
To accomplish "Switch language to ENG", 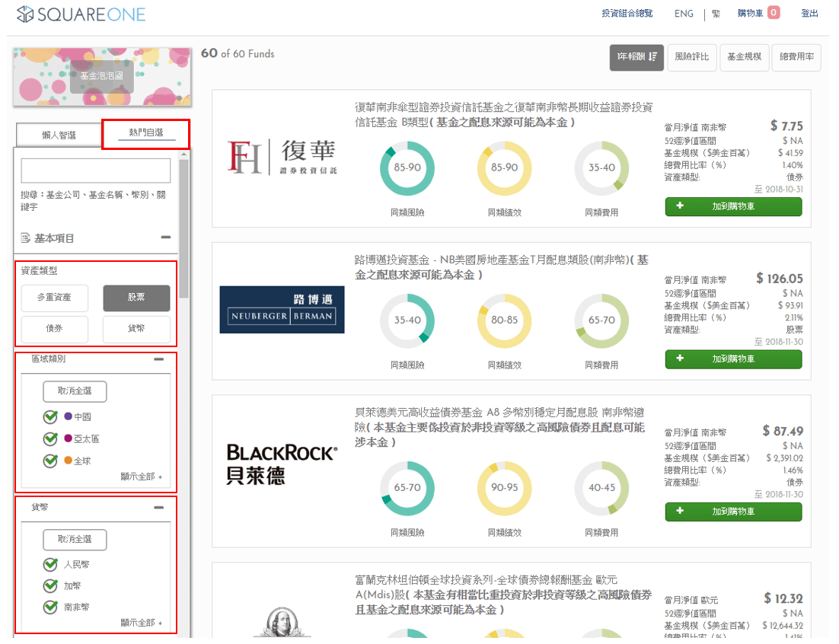I will tap(684, 14).
